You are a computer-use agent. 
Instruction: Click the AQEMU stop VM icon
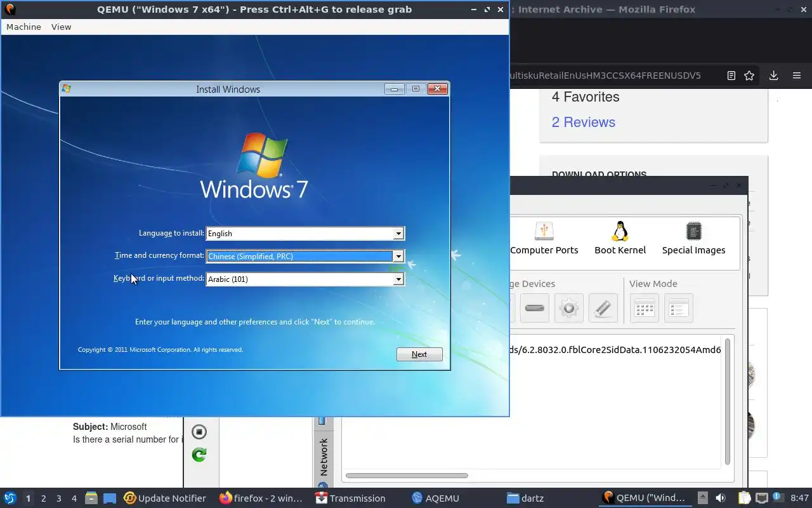(x=199, y=432)
